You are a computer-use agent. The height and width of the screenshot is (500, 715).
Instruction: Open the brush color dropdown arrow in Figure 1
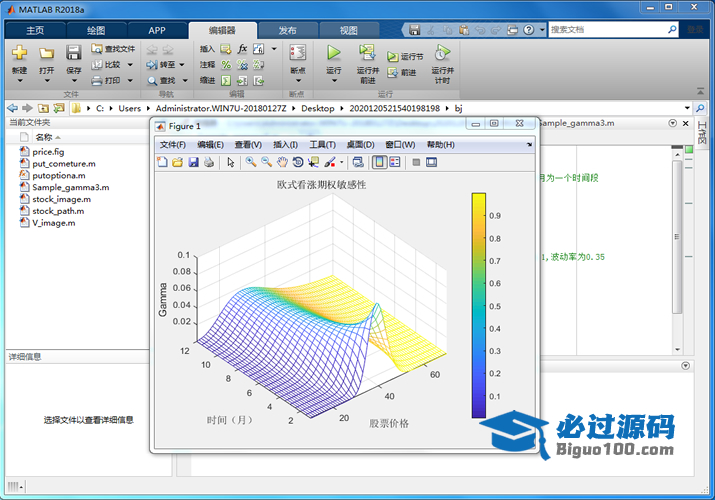point(342,162)
